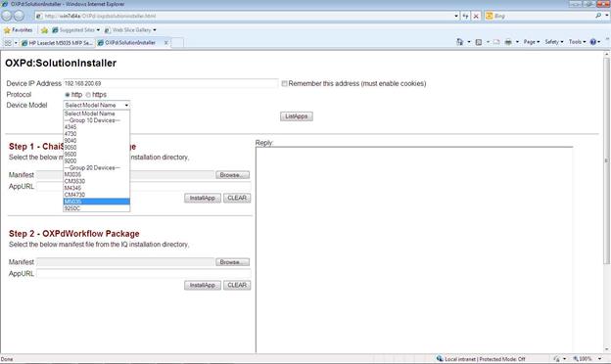Open the Quick Tabs grid icon
611x364 pixels.
(x=8, y=43)
